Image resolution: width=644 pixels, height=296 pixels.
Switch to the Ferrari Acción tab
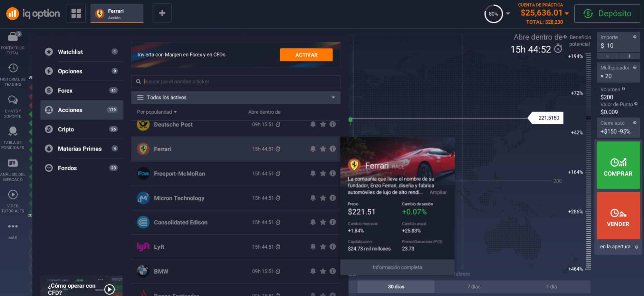point(117,13)
